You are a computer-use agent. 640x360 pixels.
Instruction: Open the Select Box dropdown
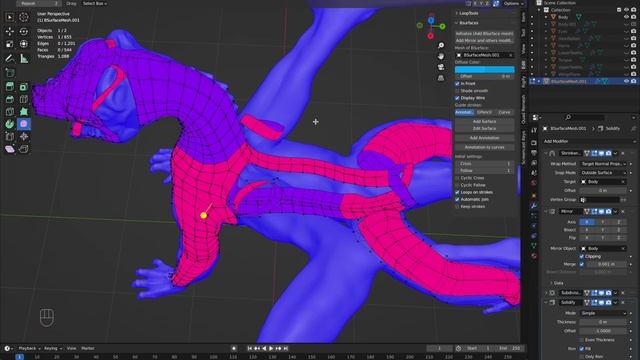coord(95,3)
